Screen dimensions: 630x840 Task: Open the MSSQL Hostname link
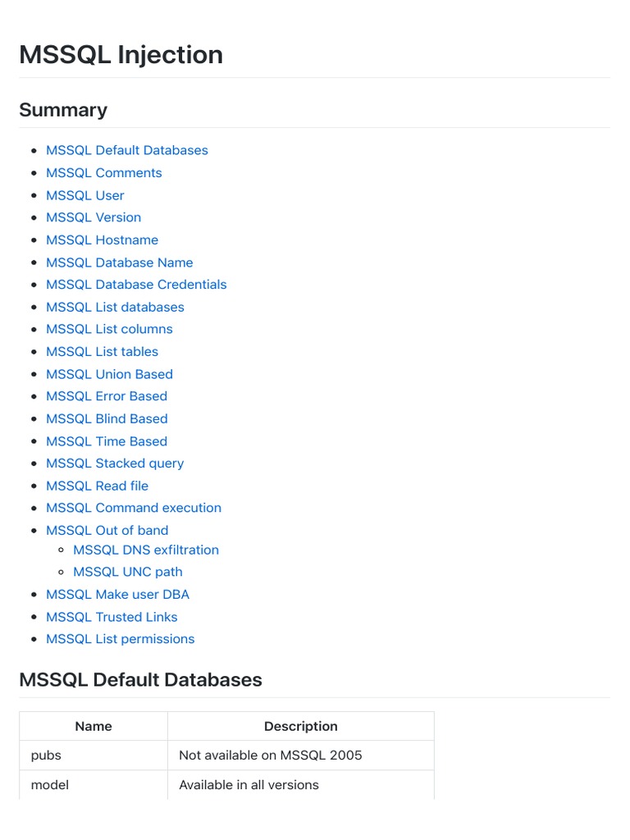(102, 240)
